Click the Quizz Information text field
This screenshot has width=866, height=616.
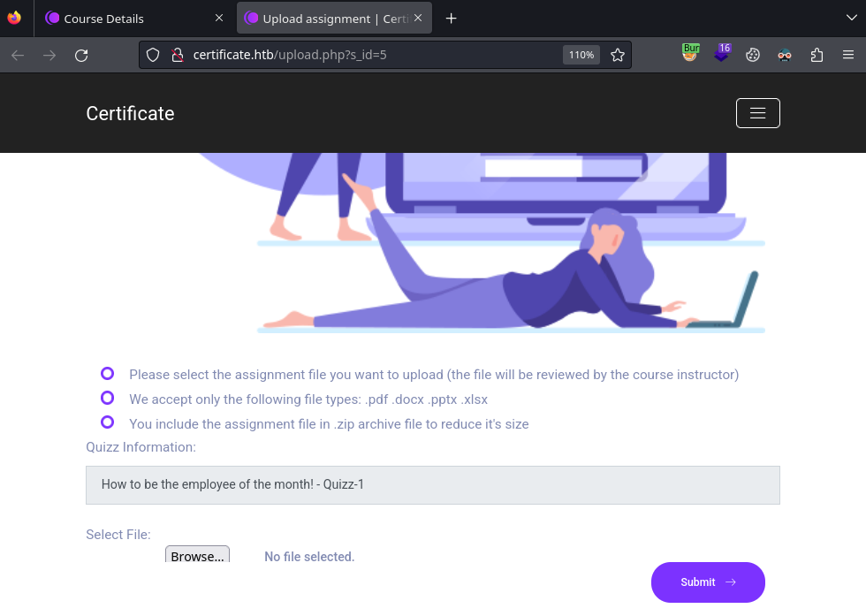click(x=432, y=485)
